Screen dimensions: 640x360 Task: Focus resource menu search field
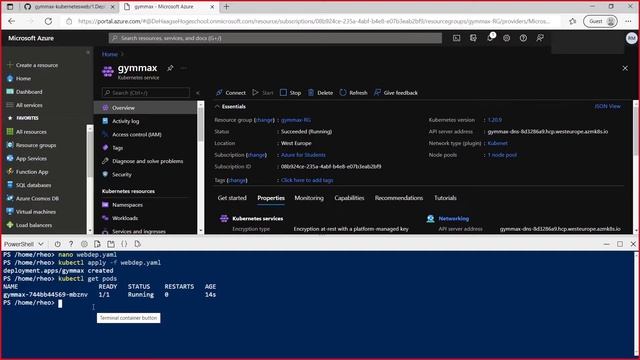146,93
